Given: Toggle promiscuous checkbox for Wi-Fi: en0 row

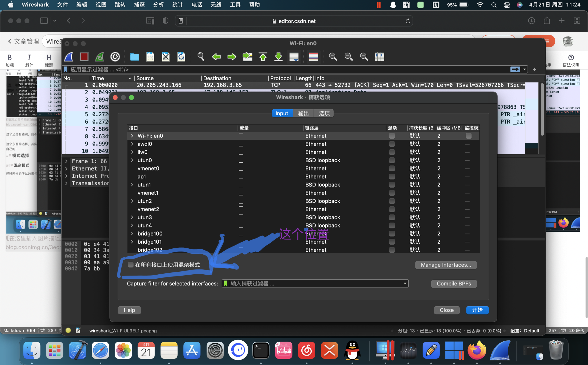Looking at the screenshot, I should 392,136.
